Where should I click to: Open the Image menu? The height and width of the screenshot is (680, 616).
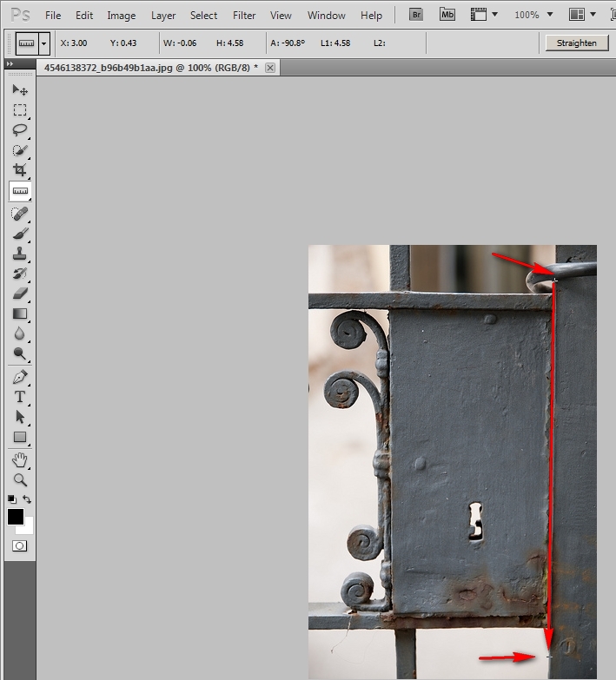122,15
